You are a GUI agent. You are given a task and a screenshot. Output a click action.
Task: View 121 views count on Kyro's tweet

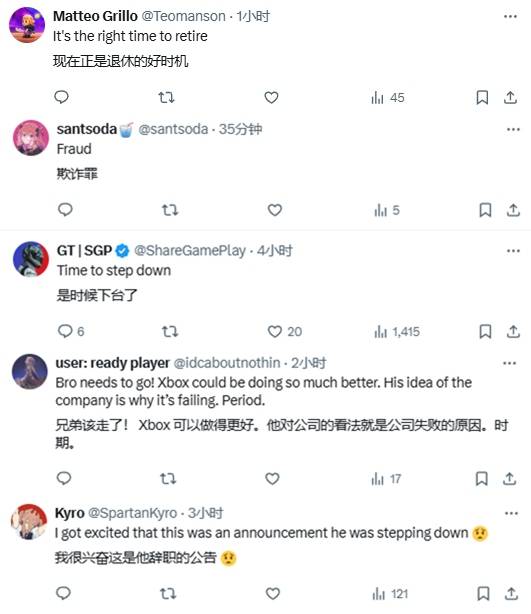(x=390, y=594)
